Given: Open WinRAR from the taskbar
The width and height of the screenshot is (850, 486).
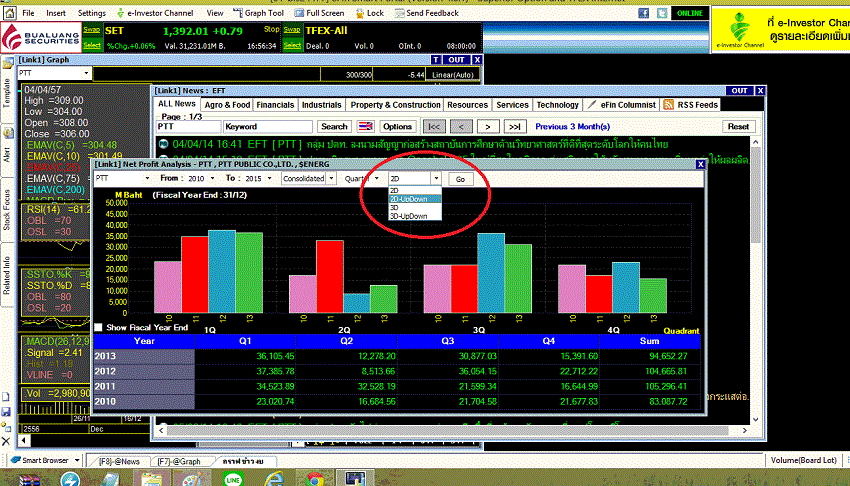Looking at the screenshot, I should [x=29, y=479].
